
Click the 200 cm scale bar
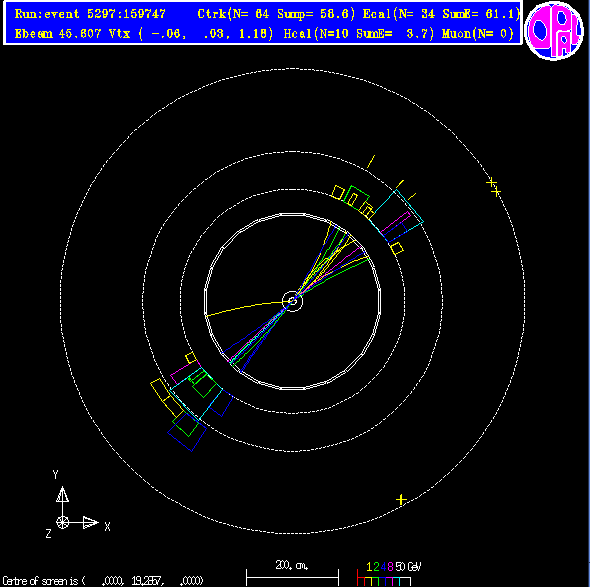(x=292, y=577)
